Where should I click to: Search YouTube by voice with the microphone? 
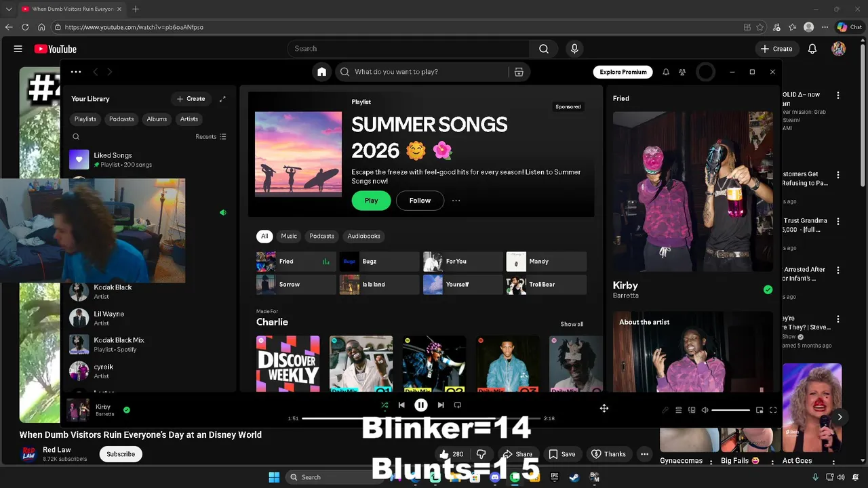tap(574, 49)
